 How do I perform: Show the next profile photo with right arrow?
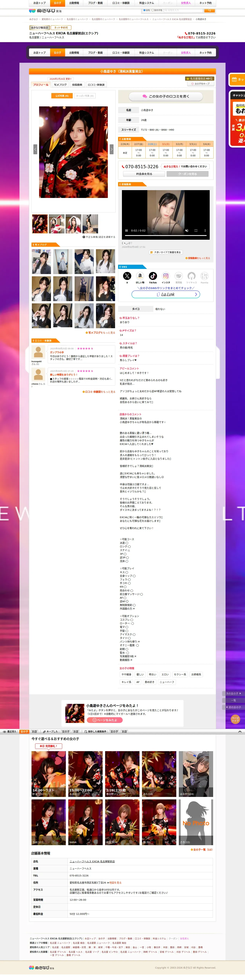coord(111,149)
